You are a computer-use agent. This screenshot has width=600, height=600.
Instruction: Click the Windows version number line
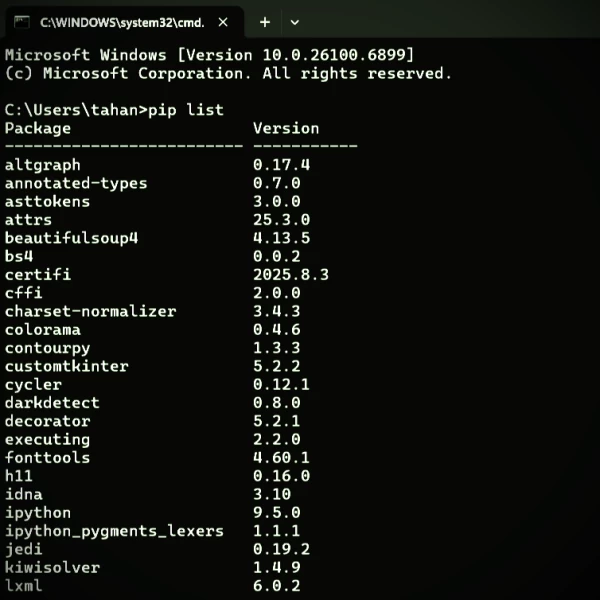209,54
